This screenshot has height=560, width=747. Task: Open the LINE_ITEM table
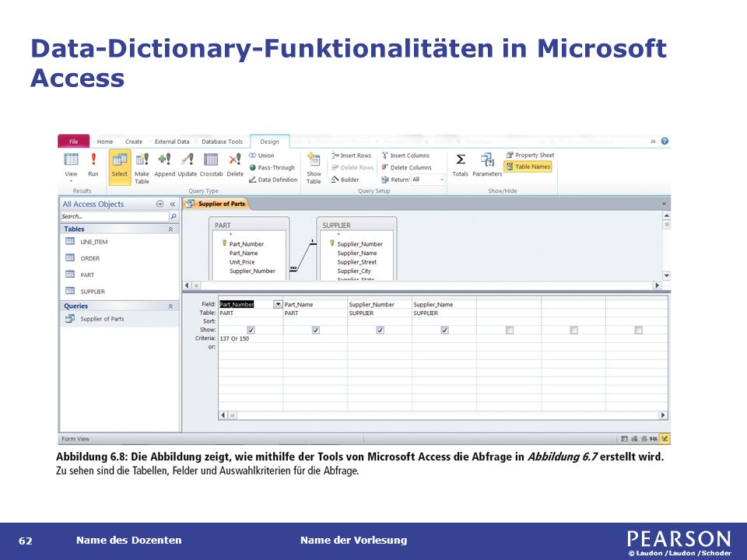point(94,242)
